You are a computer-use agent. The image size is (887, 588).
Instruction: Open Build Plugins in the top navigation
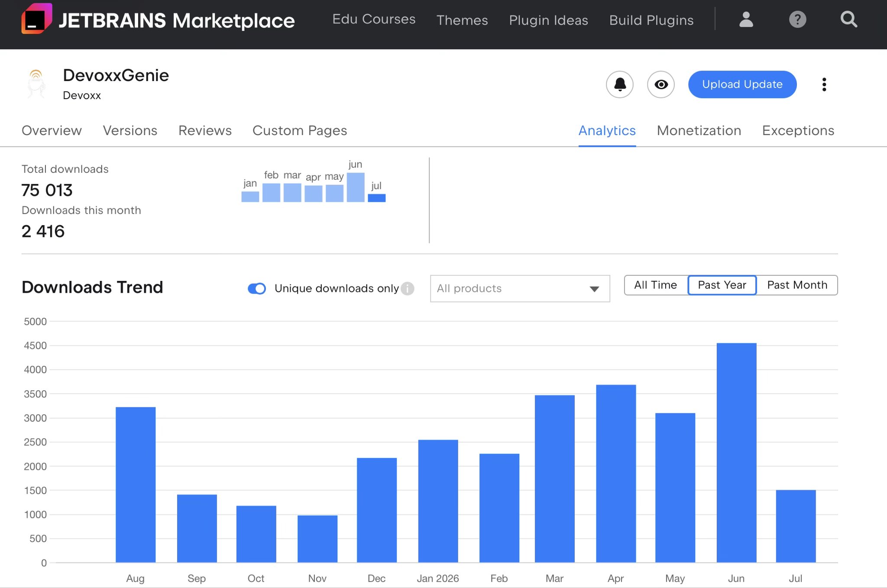pyautogui.click(x=651, y=20)
